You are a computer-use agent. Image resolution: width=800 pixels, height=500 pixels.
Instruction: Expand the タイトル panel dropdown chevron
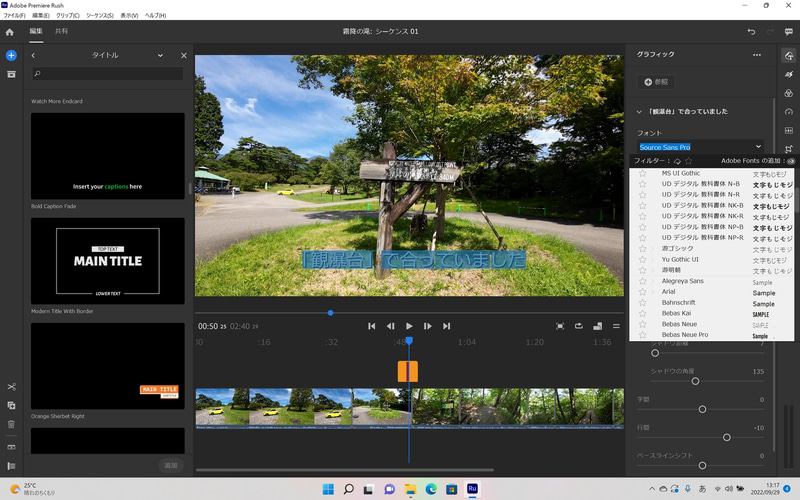[160, 56]
